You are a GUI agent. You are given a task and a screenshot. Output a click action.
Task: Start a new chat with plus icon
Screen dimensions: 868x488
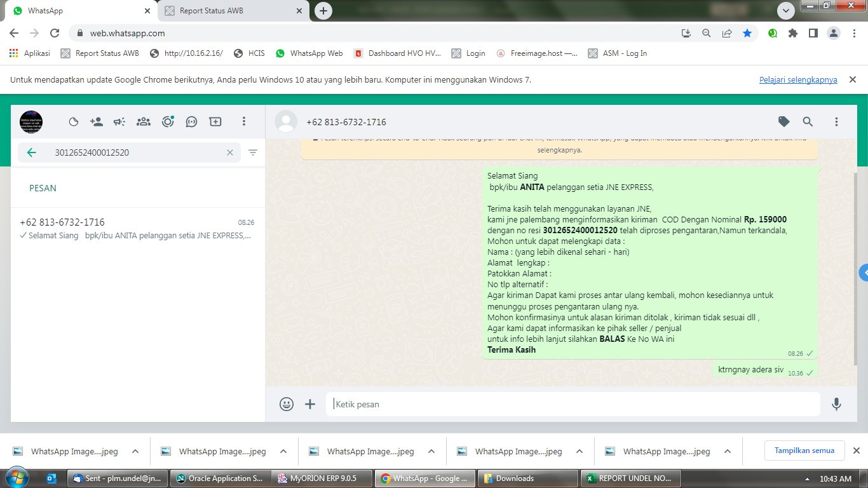click(x=215, y=121)
